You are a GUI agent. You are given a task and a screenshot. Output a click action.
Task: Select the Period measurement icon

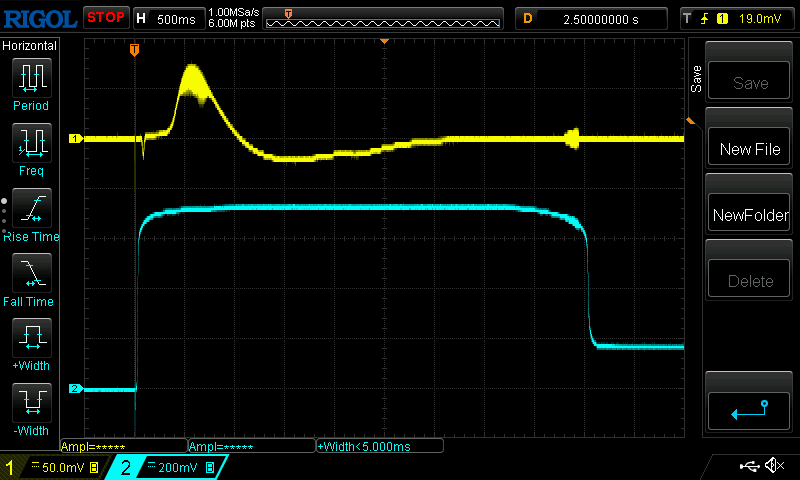pos(32,78)
